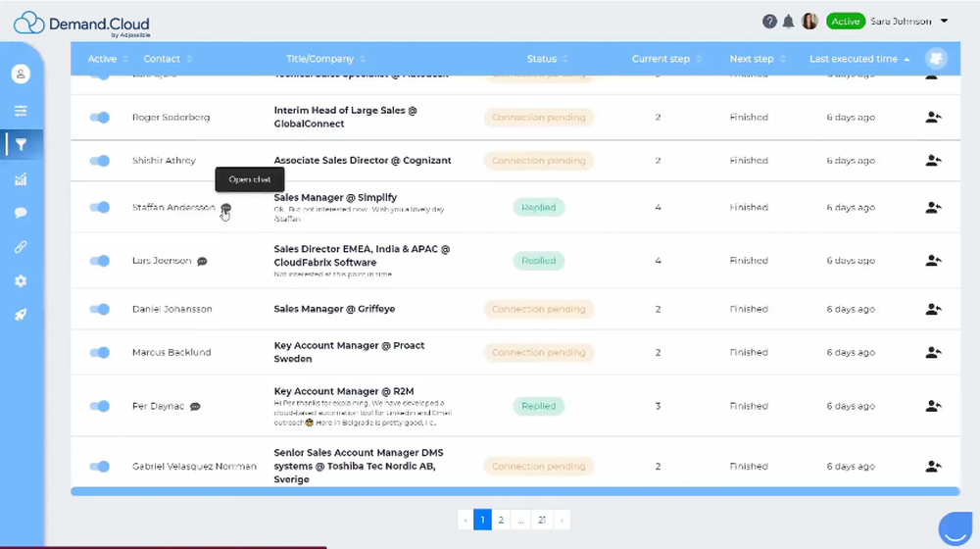Toggle active switch for Daniel Johansson
Screen dimensions: 980x549
point(99,309)
